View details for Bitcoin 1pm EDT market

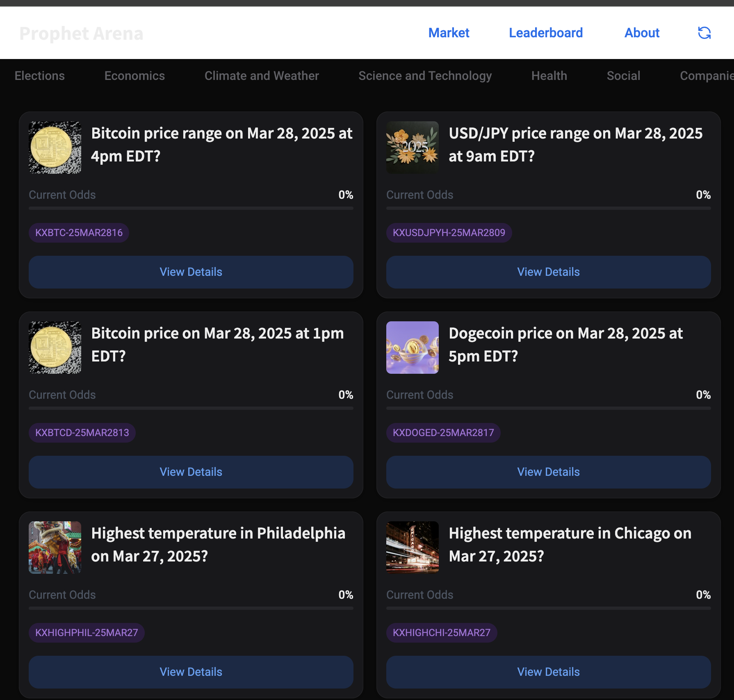[191, 472]
